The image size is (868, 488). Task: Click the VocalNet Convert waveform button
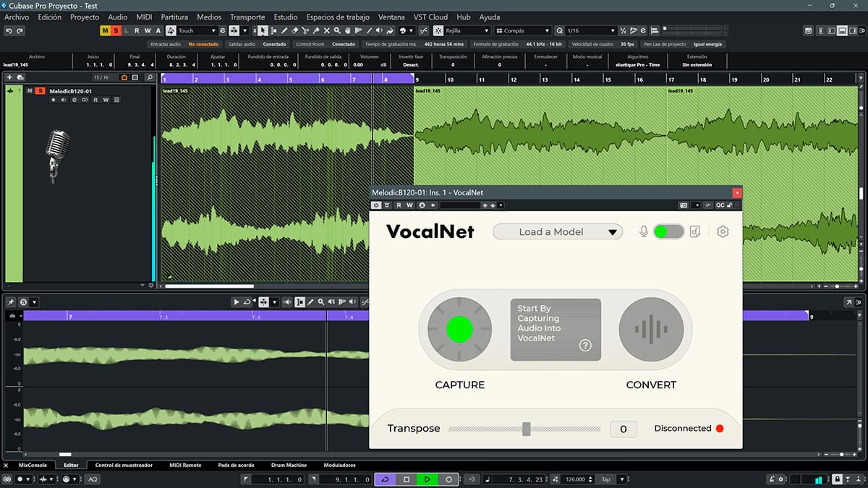651,330
